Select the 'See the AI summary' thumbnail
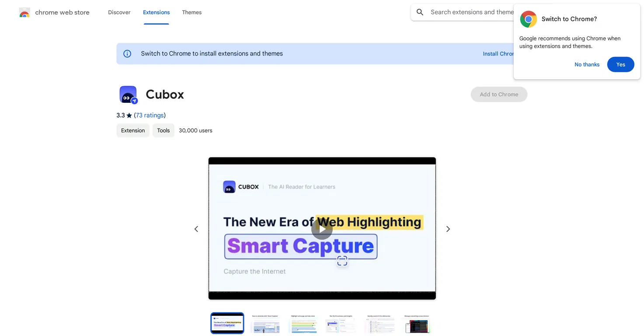The height and width of the screenshot is (336, 644). pyautogui.click(x=341, y=324)
